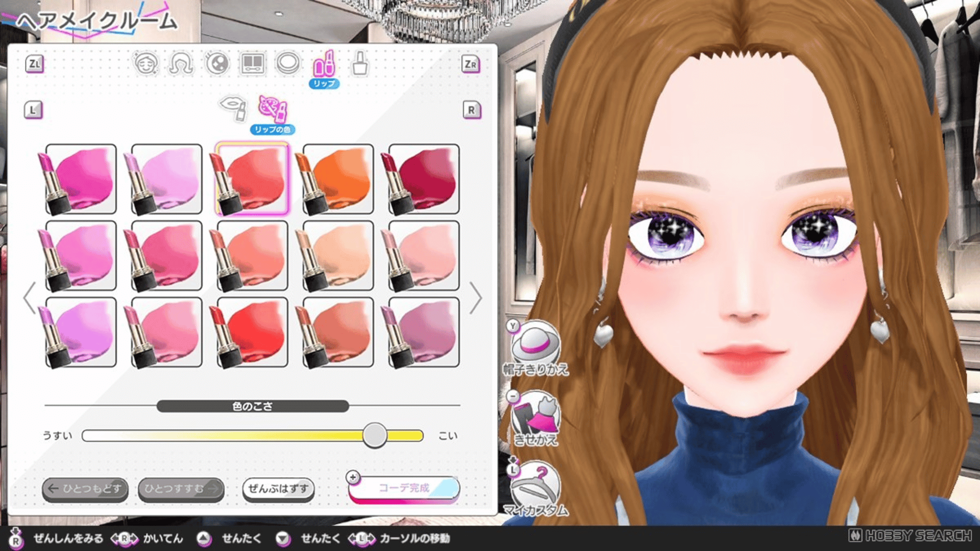Click the コーデ完成 finish button
This screenshot has height=551, width=980.
pos(404,488)
